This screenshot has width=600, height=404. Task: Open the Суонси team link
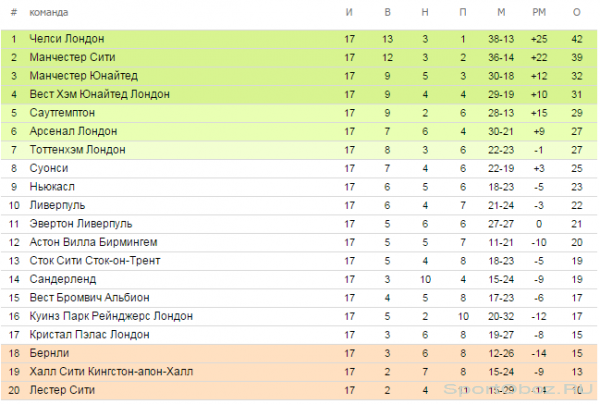pos(49,168)
